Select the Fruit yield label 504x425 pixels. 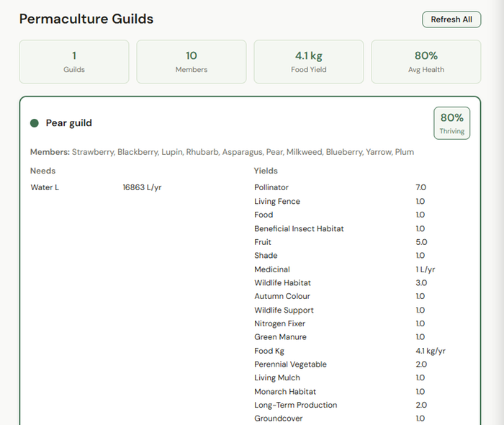(263, 242)
